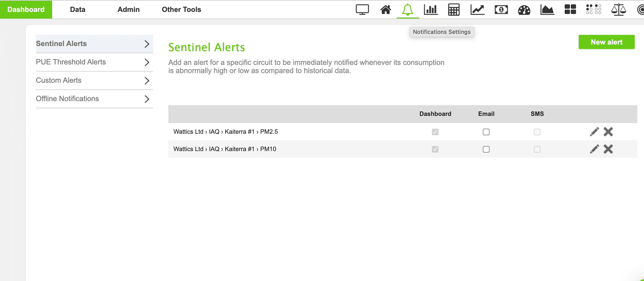Open the area chart icon
Viewport: 644px width, 281px height.
[x=547, y=10]
